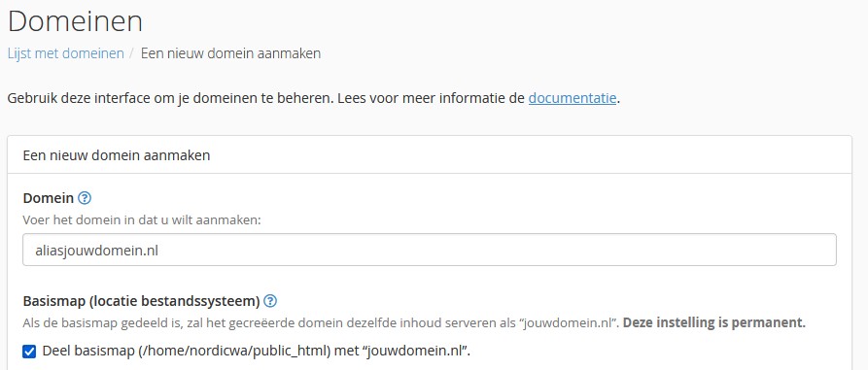Viewport: 868px width, 370px height.
Task: Open the documentatie link
Action: coord(573,99)
